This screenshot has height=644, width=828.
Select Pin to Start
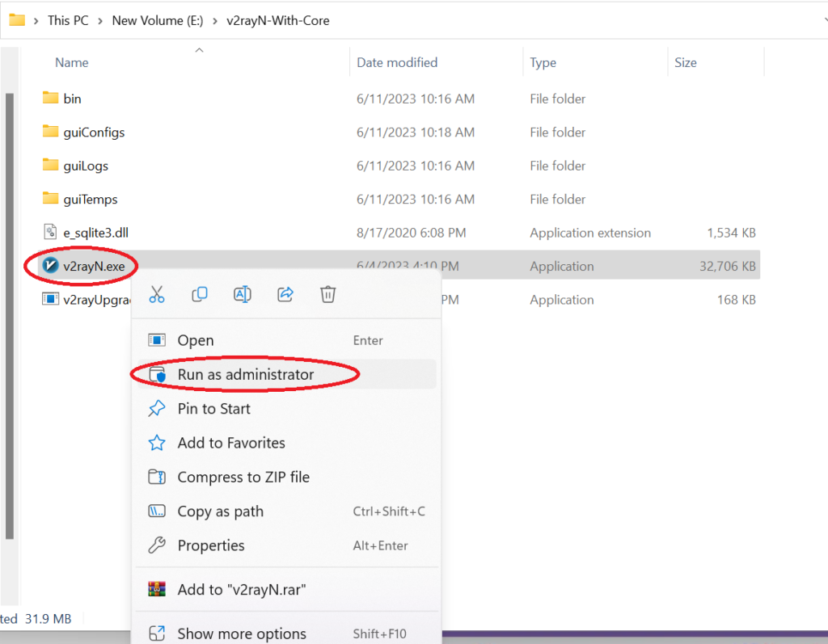213,409
